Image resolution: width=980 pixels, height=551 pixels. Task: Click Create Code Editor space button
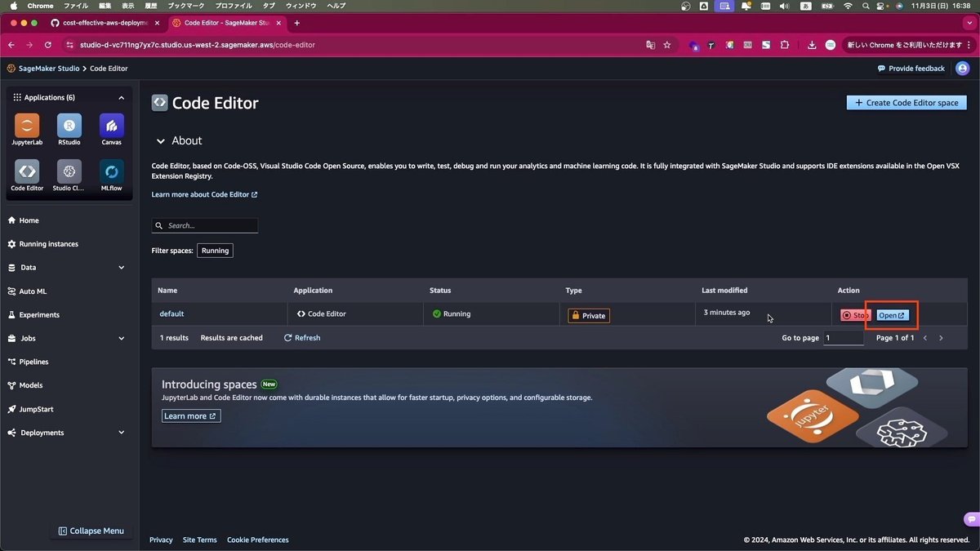coord(906,103)
